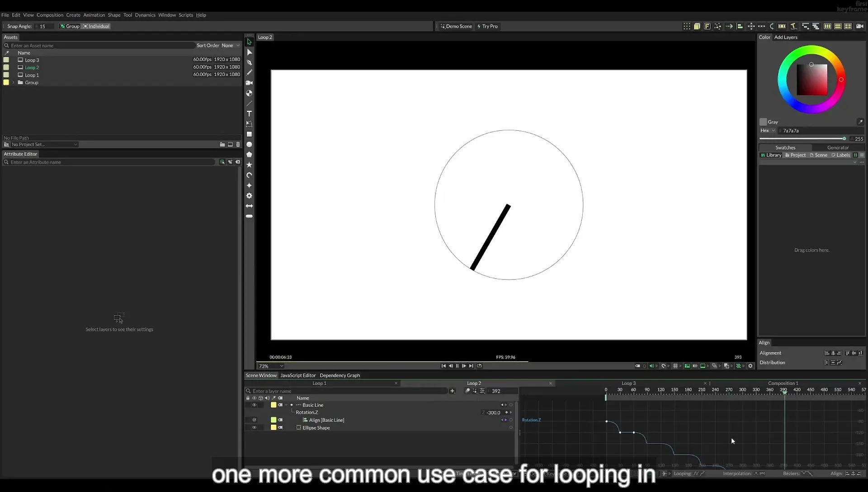Toggle the Align [Basic Line] enabled check
This screenshot has width=868, height=492.
pos(254,420)
